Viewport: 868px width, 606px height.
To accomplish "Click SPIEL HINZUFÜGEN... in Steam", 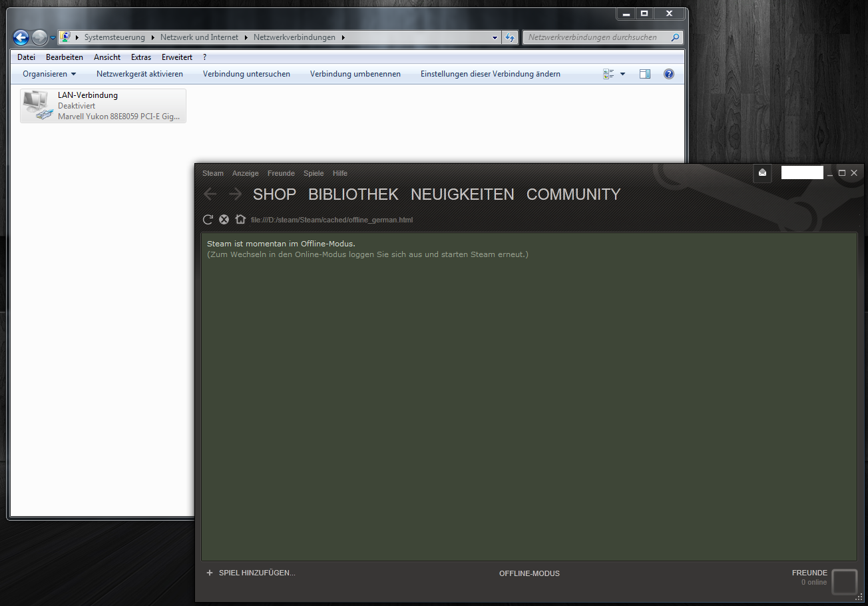I will tap(251, 573).
